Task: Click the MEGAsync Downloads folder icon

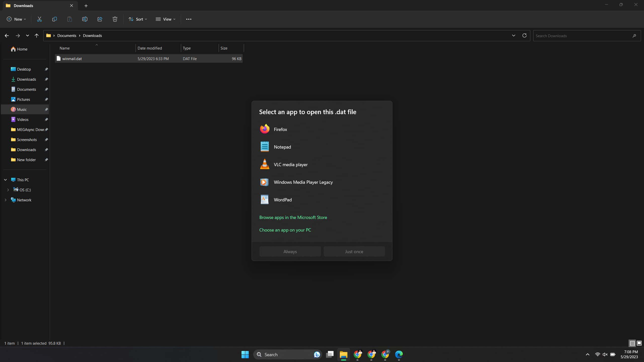Action: [13, 129]
